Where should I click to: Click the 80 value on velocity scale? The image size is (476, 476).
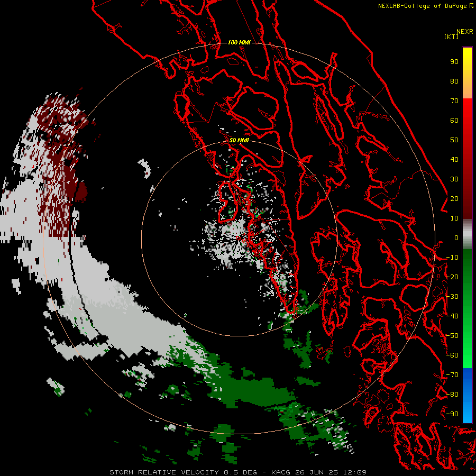pyautogui.click(x=454, y=81)
